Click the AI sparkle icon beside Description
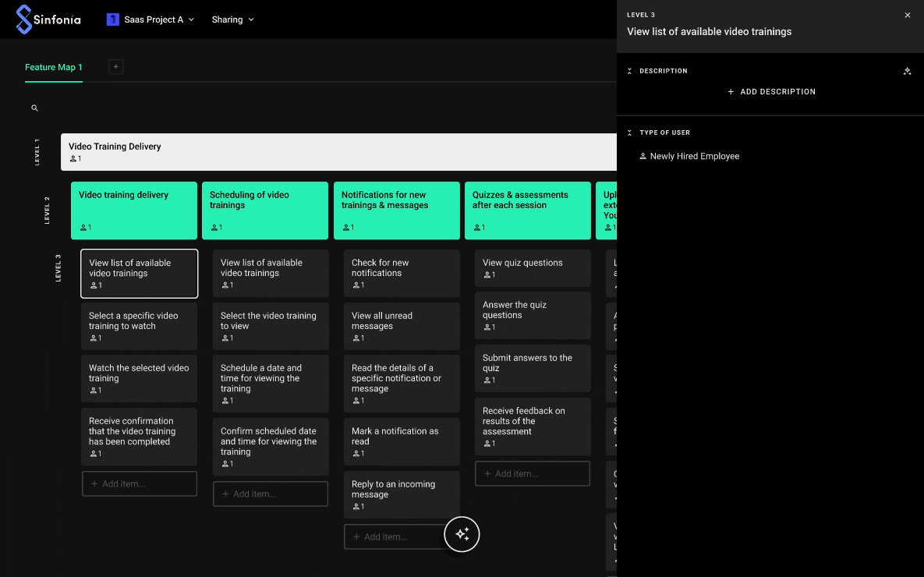 [x=907, y=71]
